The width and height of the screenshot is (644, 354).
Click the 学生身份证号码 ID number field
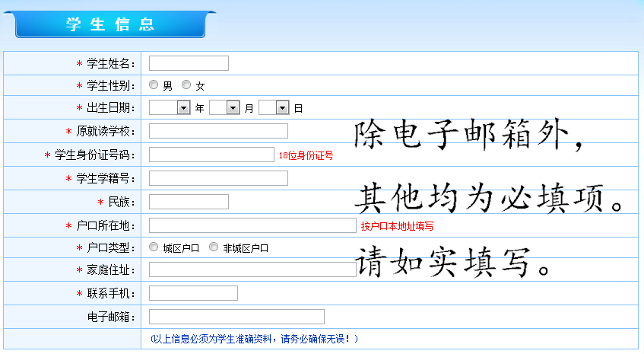[211, 155]
